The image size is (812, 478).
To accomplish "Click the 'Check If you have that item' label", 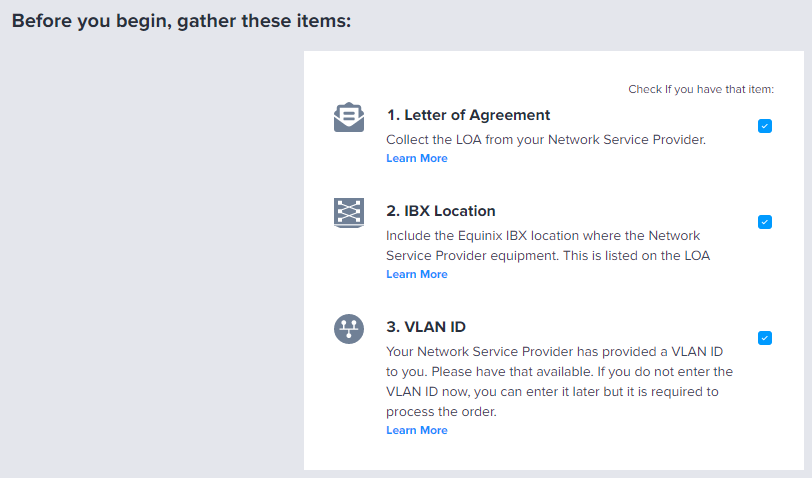I will tap(701, 89).
